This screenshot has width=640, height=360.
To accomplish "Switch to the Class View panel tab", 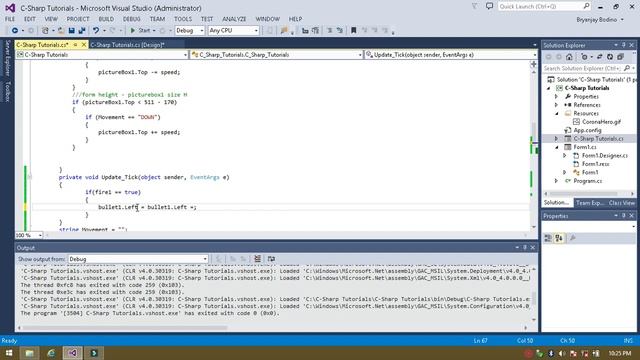I will click(x=622, y=203).
